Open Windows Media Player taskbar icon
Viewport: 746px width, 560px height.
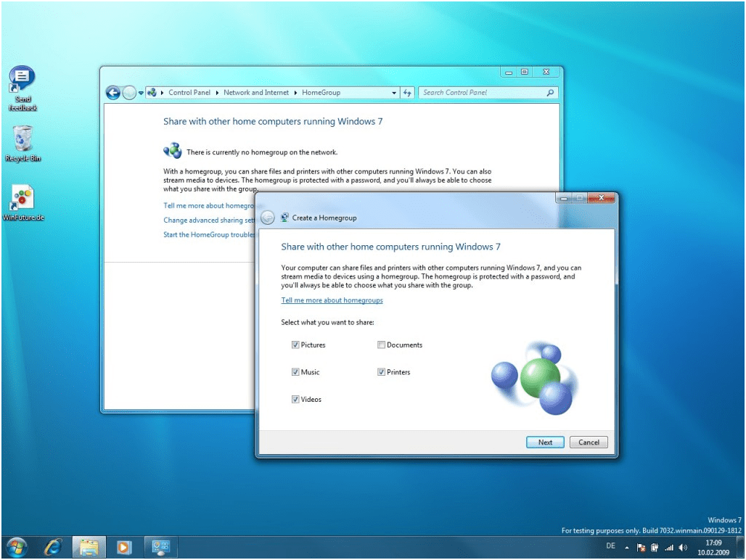point(123,548)
